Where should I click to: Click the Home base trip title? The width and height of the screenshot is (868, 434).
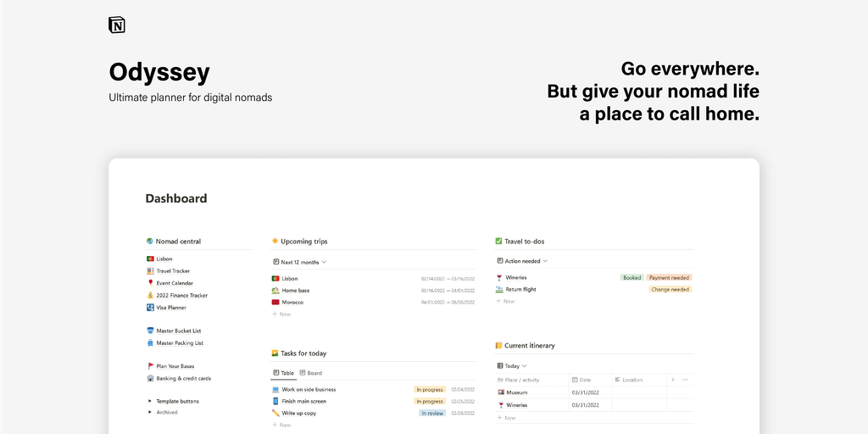point(296,290)
